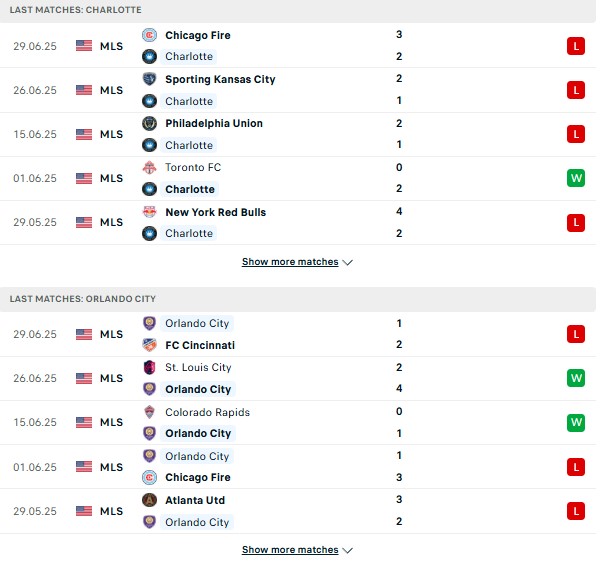Viewport: 600px width, 564px height.
Task: Click the green W badge for St. Louis City match
Action: click(x=575, y=378)
